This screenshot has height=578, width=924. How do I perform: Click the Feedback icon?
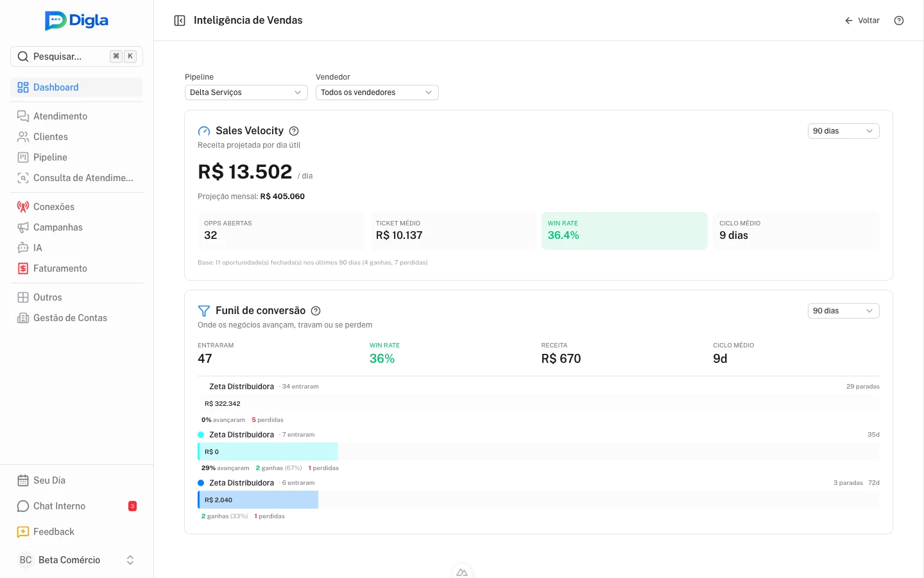point(23,532)
